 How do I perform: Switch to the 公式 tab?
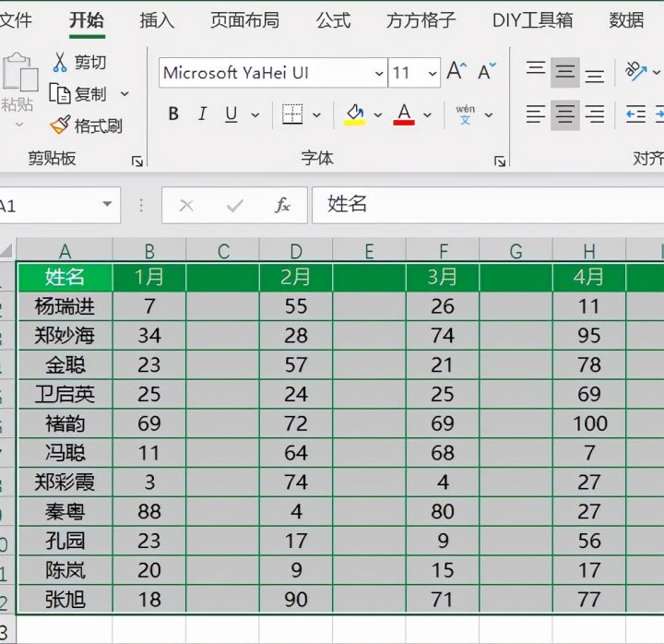tap(333, 20)
